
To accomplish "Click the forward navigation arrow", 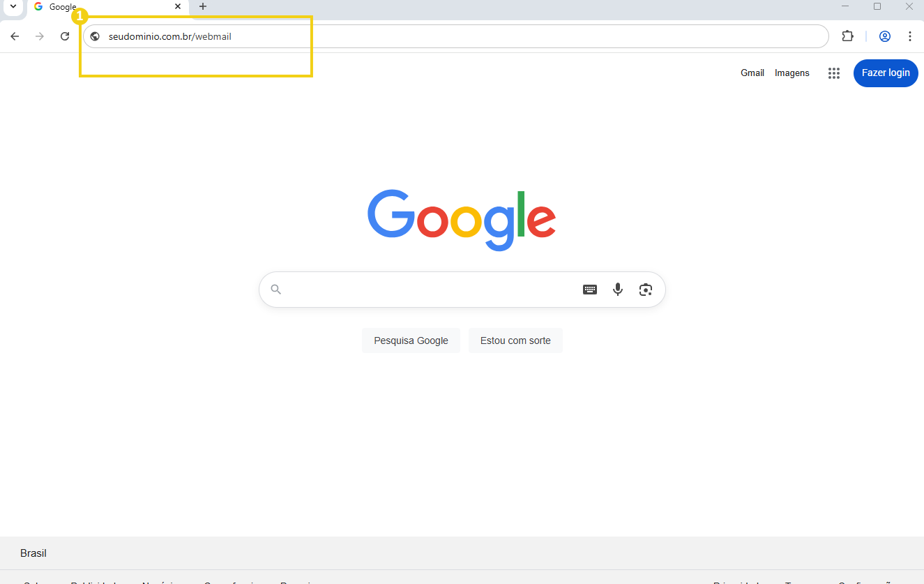I will 40,36.
